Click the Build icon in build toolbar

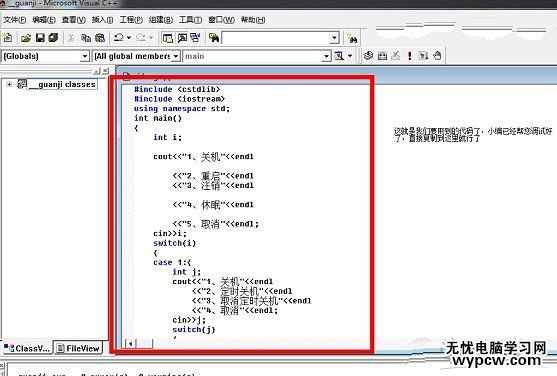[382, 55]
